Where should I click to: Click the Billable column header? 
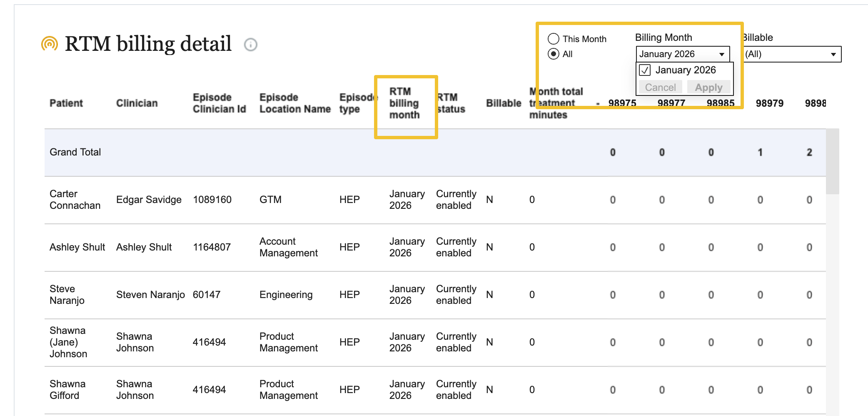(x=504, y=103)
